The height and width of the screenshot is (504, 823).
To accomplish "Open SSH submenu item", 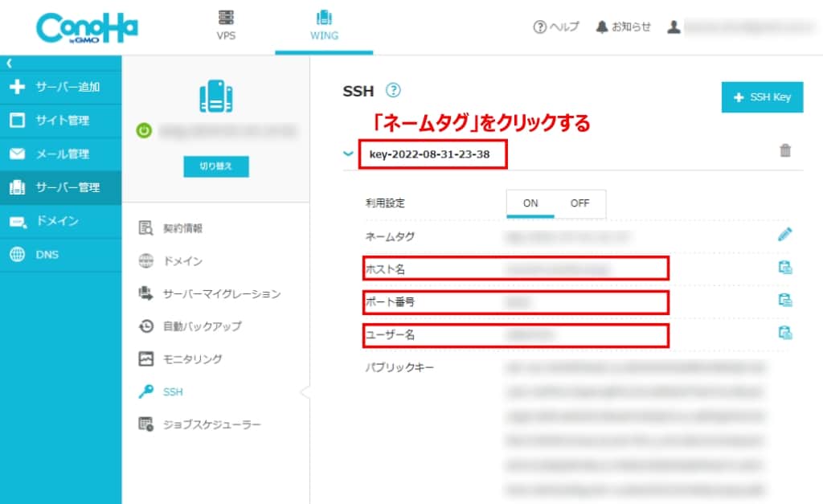I will (161, 391).
